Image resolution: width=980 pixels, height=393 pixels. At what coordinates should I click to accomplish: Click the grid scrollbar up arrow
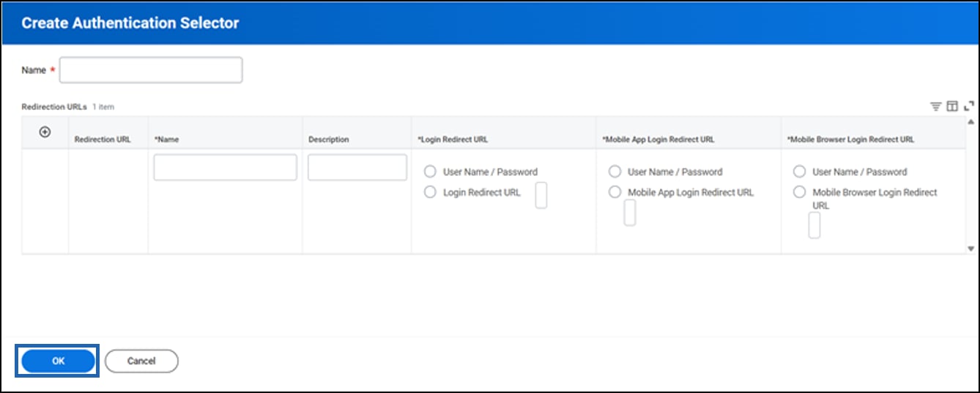pyautogui.click(x=971, y=122)
